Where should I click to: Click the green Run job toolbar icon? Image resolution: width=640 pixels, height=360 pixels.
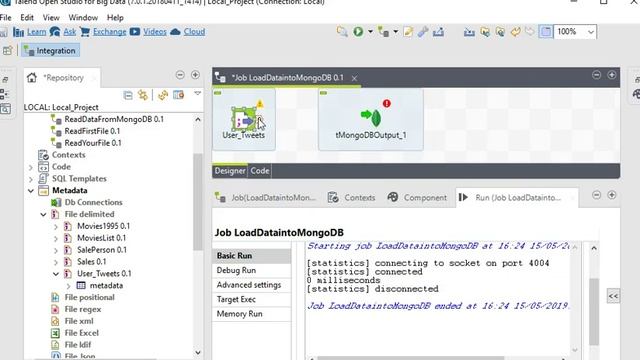click(x=358, y=31)
